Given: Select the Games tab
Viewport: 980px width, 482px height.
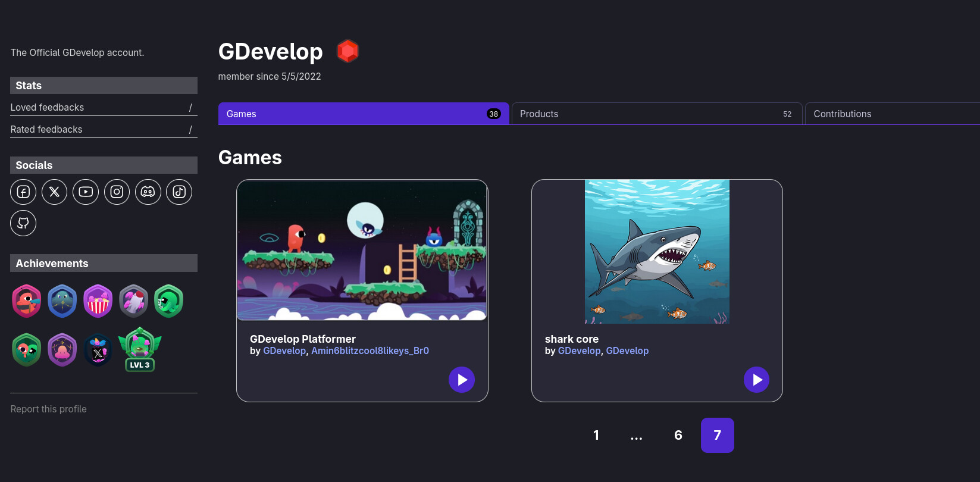Looking at the screenshot, I should tap(363, 114).
